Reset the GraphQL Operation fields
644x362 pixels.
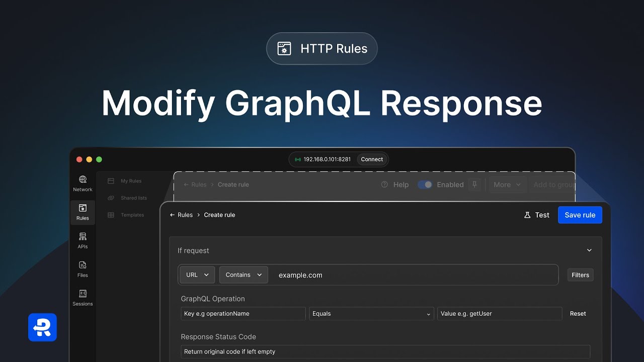(578, 314)
